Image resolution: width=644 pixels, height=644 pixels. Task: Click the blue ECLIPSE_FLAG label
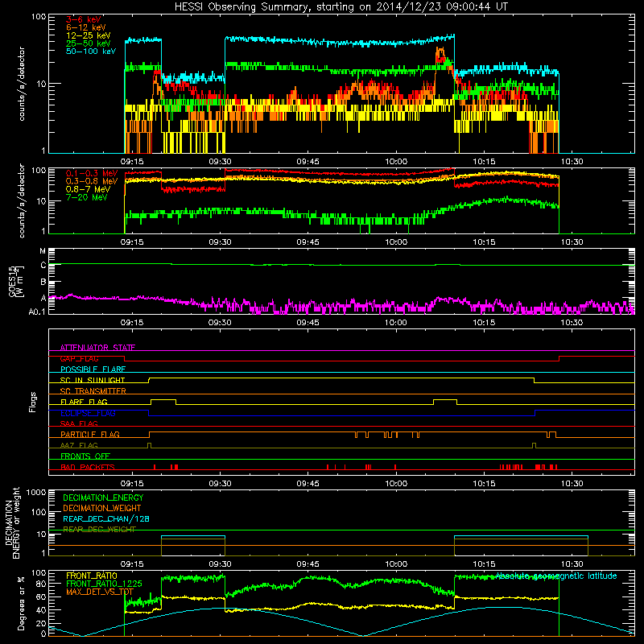pyautogui.click(x=88, y=413)
